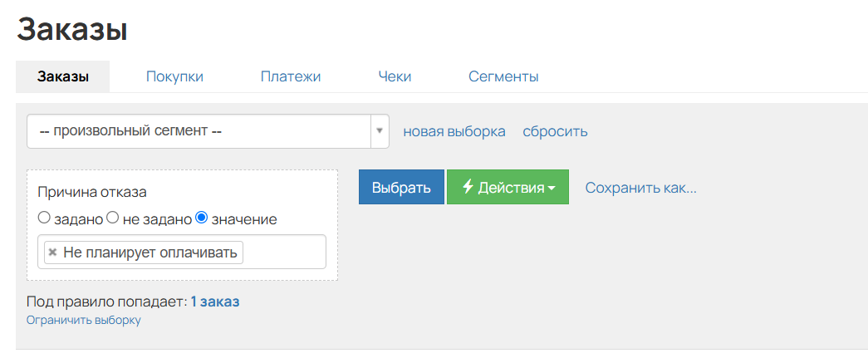Open the Чеки tab

click(395, 76)
